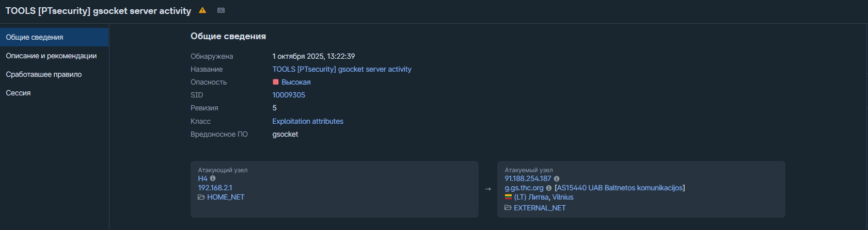Click info icon next to H4 host
The width and height of the screenshot is (868, 230).
213,178
